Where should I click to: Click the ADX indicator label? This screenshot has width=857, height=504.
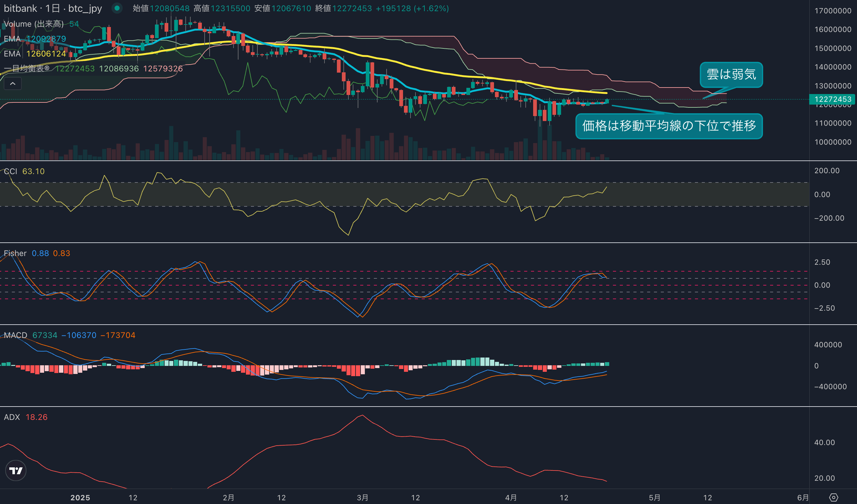coord(12,417)
